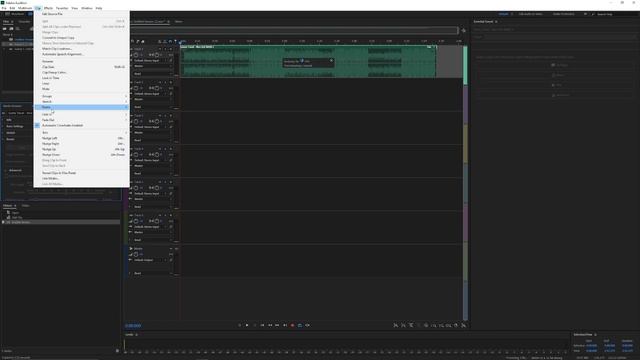Stop playback in the transport bar
Viewport: 640px width, 360px height.
pyautogui.click(x=240, y=325)
